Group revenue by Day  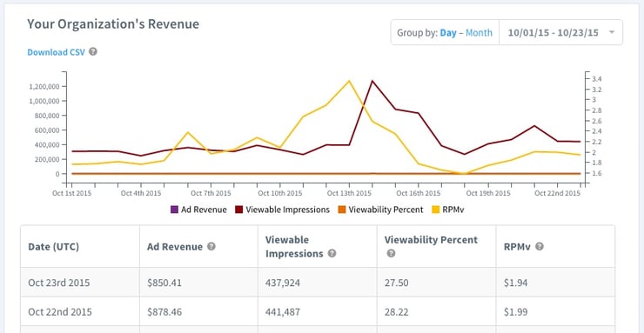(448, 33)
